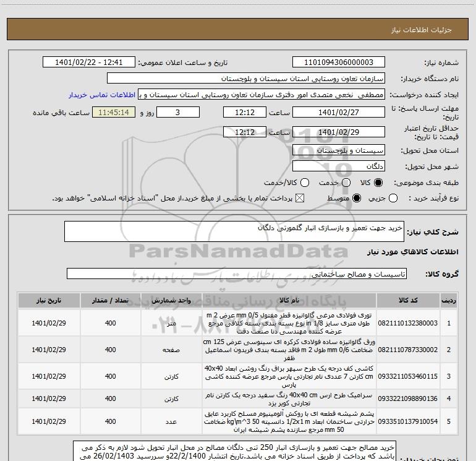Click the goods group field تاسیسات و مصالح ساختمانی

(x=237, y=274)
